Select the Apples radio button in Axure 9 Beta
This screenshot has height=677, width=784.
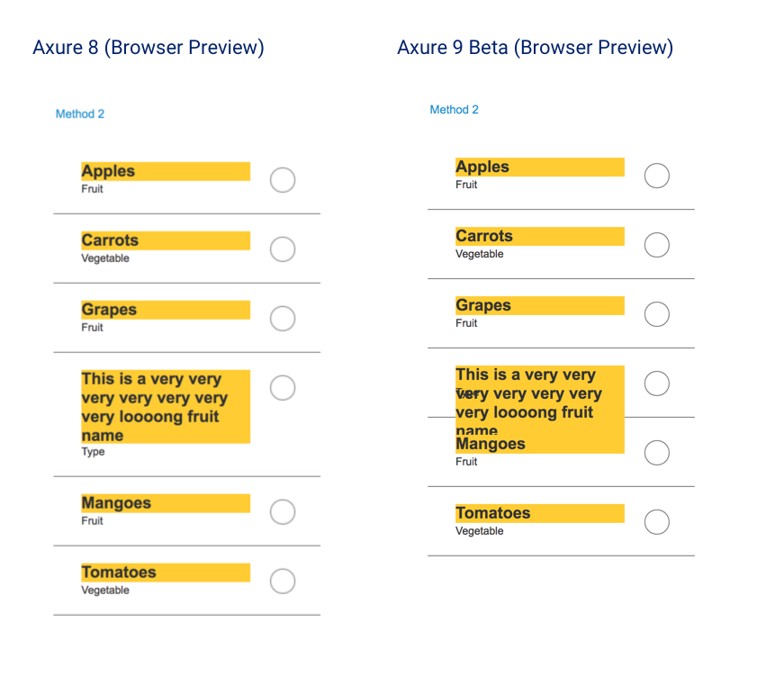pyautogui.click(x=656, y=176)
